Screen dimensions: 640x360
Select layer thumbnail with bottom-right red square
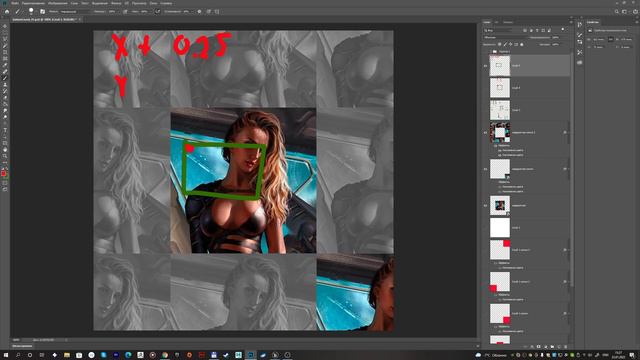coord(500,313)
